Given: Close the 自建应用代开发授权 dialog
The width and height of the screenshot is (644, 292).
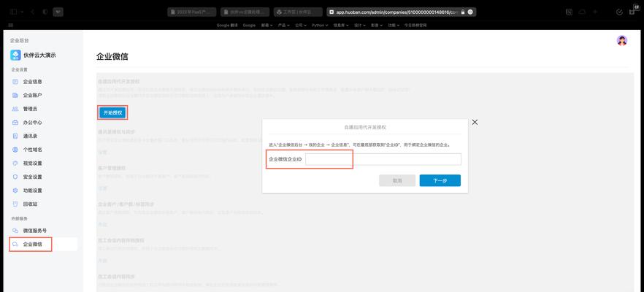Looking at the screenshot, I should (475, 123).
